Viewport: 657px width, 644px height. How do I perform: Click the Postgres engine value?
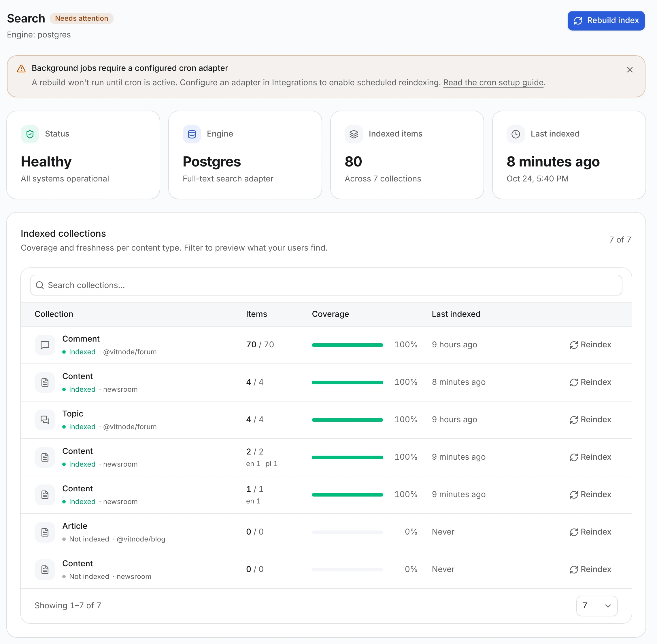[212, 162]
